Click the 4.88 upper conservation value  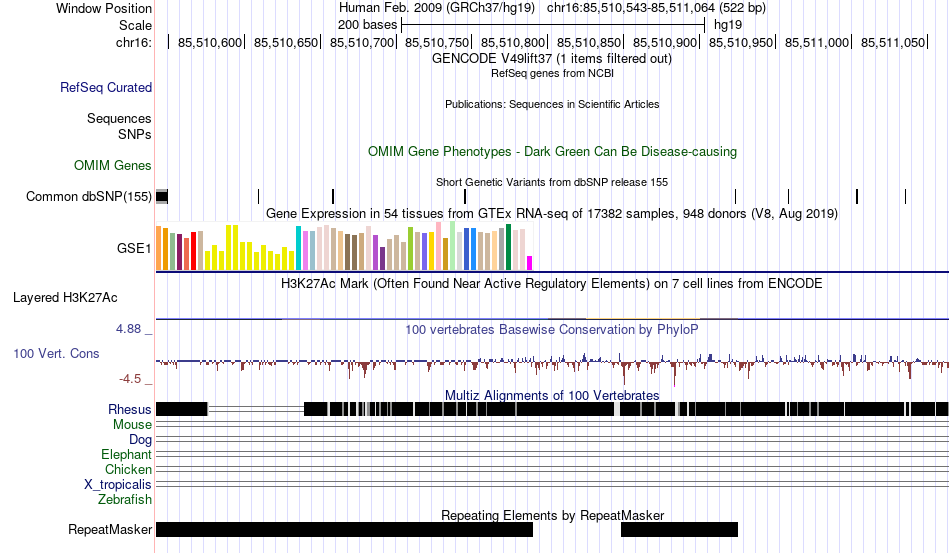128,329
